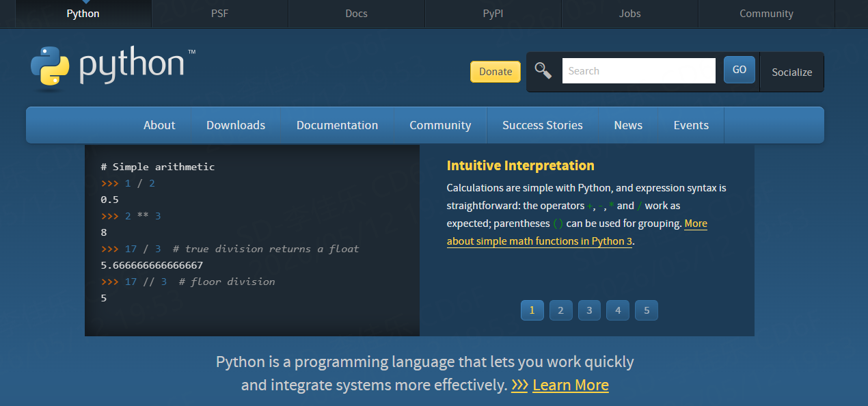Screen dimensions: 868x406
Task: Open the Documentation navigation menu
Action: (x=337, y=125)
